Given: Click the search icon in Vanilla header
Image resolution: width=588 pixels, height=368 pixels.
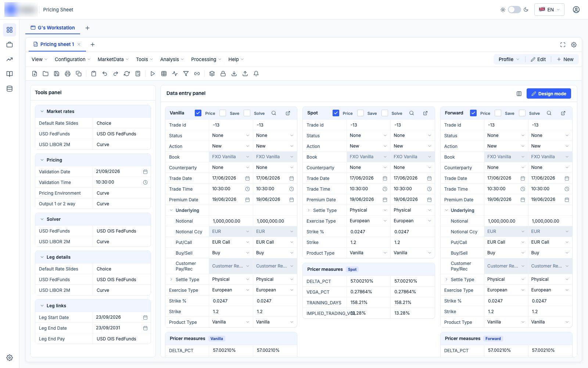Looking at the screenshot, I should pyautogui.click(x=274, y=113).
